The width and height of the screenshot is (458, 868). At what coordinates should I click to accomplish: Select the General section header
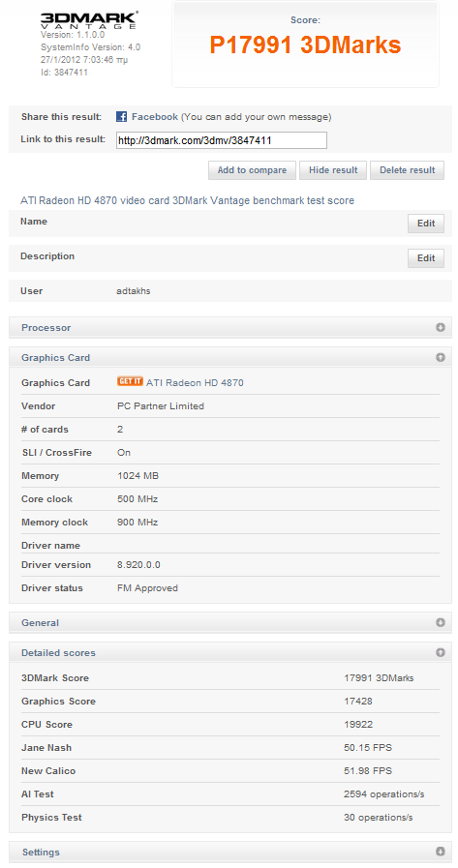(x=230, y=622)
